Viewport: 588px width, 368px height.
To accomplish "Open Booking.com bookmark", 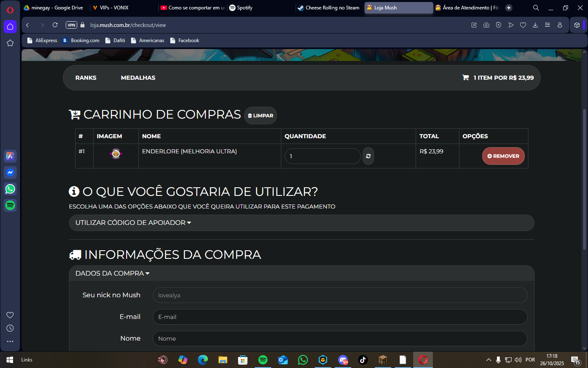I will 81,40.
